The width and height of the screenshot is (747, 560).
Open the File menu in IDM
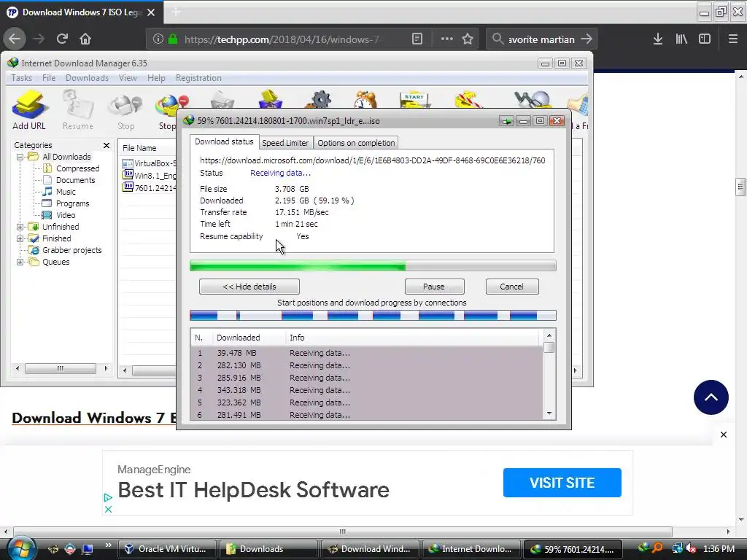[49, 78]
